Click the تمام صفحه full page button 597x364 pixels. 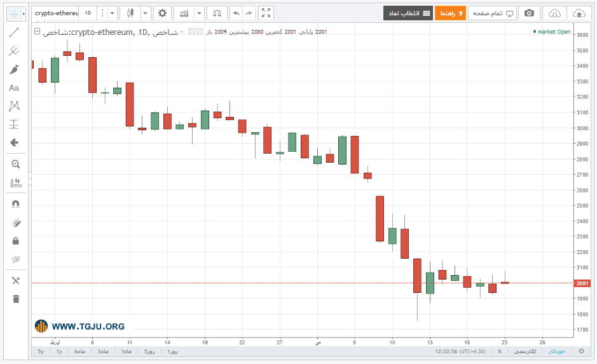[x=492, y=13]
